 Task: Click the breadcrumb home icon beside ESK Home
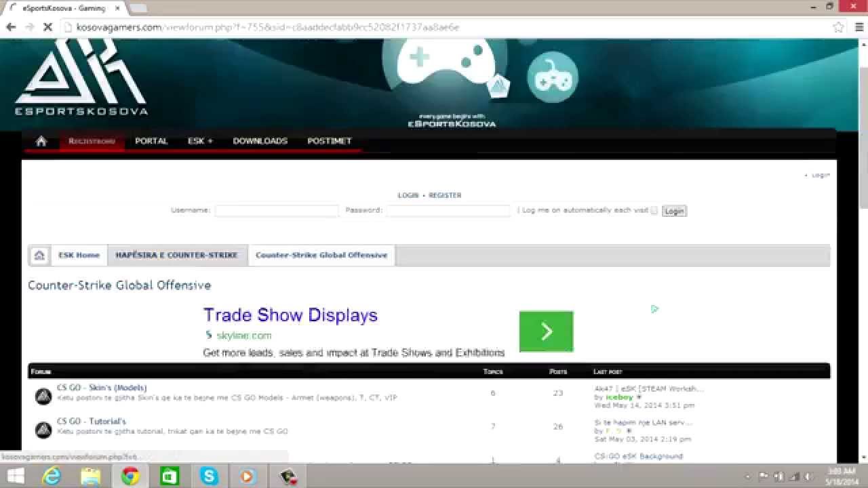click(x=39, y=256)
